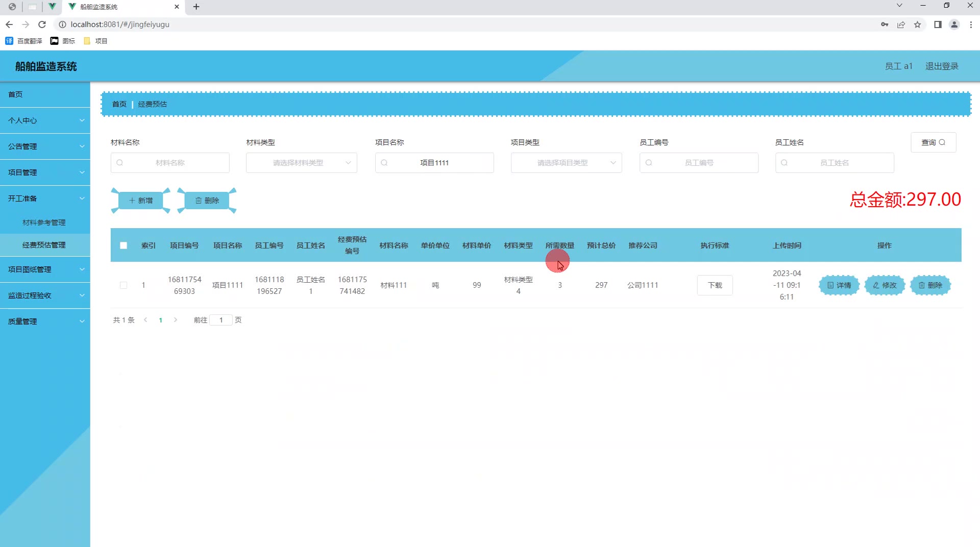The width and height of the screenshot is (980, 547).
Task: Go to the next page arrow in pagination
Action: point(176,320)
